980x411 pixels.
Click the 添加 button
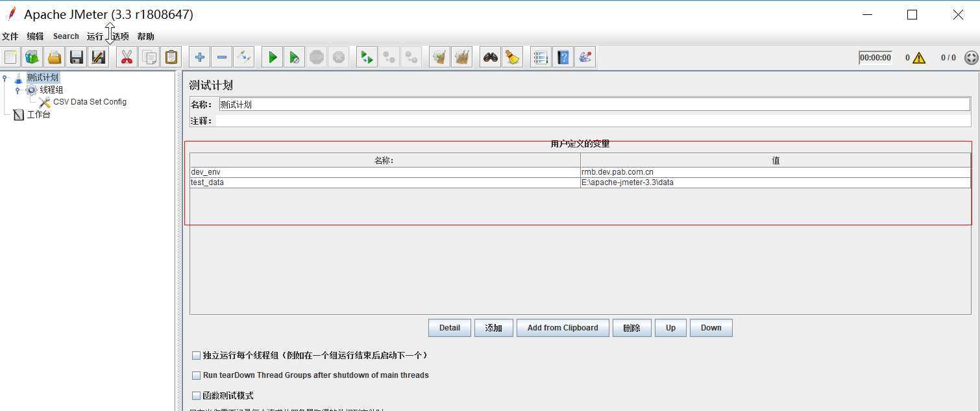click(x=494, y=328)
